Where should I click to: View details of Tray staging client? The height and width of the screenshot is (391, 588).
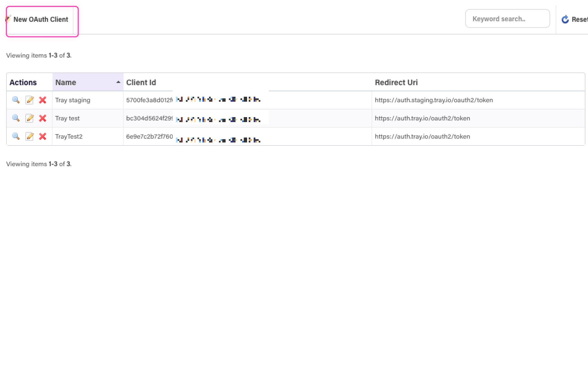tap(16, 100)
